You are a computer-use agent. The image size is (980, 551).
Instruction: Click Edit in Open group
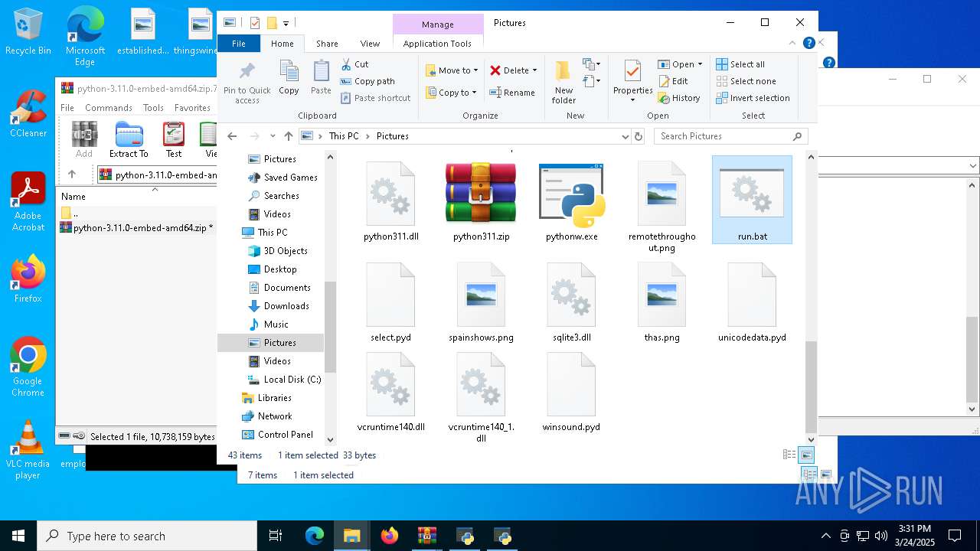click(673, 81)
